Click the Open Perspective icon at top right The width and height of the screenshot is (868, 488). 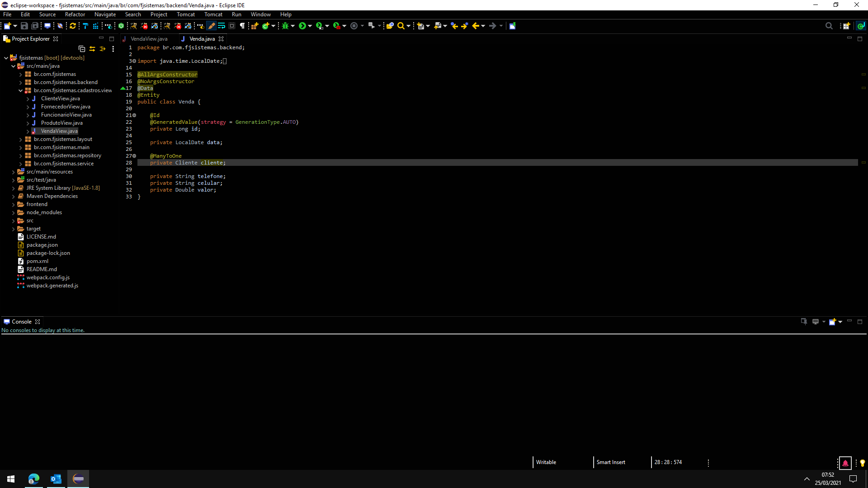(846, 26)
